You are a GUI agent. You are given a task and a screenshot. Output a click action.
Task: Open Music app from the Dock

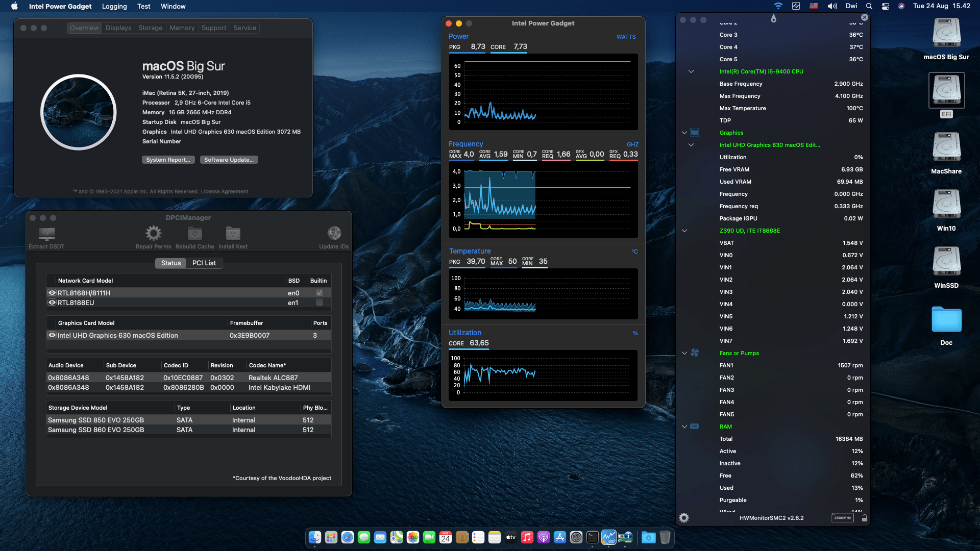pyautogui.click(x=527, y=537)
